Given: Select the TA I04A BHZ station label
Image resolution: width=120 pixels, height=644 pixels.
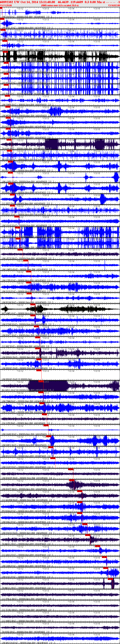Looking at the screenshot, I should (27, 149).
